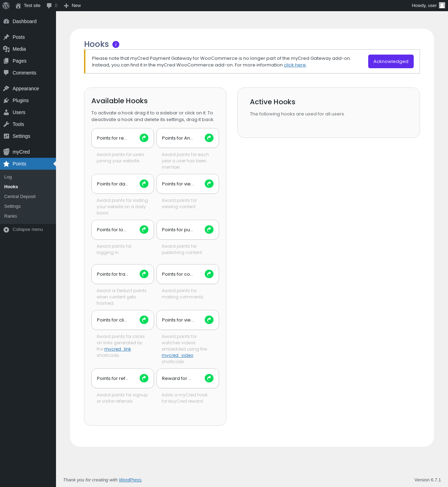Screen dimensions: 448x487
Task: Click the 'Reward for ...' hook title
Action: [x=177, y=379]
